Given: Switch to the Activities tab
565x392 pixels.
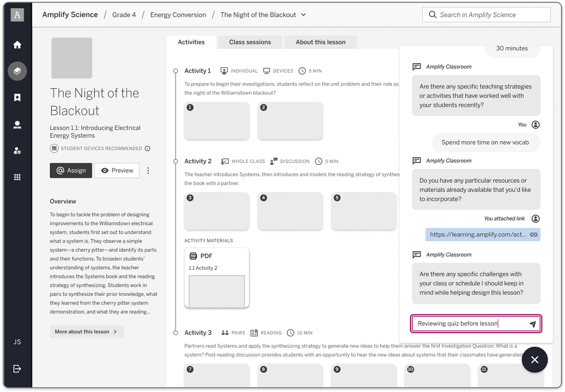Looking at the screenshot, I should (x=191, y=42).
